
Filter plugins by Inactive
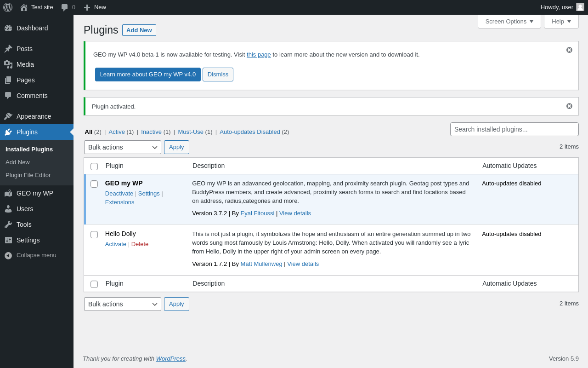tap(151, 132)
